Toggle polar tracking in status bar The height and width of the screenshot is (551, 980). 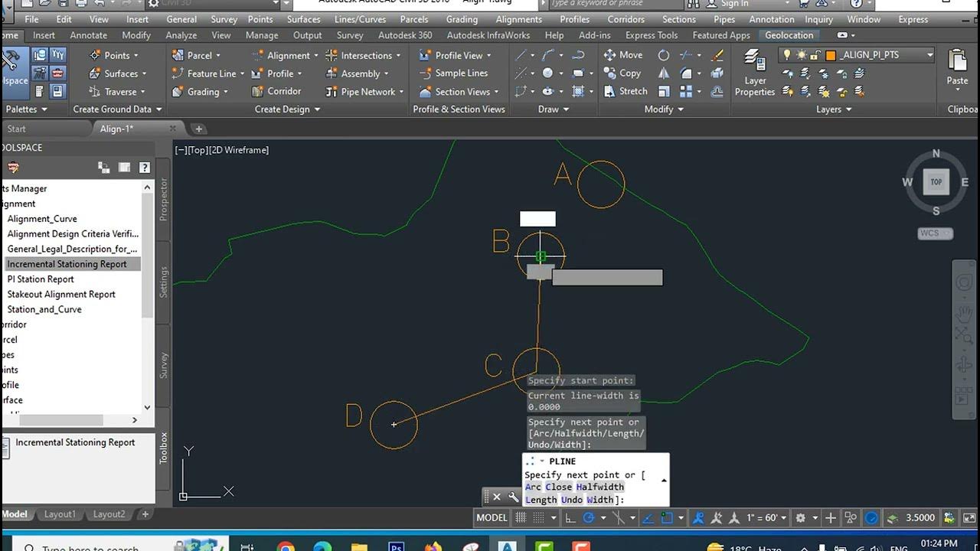click(x=589, y=518)
